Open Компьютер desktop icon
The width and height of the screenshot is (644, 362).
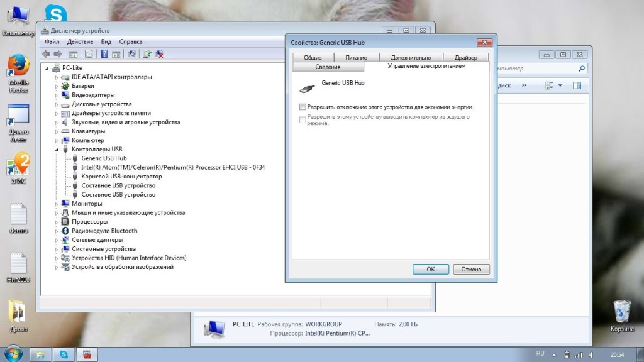[18, 21]
